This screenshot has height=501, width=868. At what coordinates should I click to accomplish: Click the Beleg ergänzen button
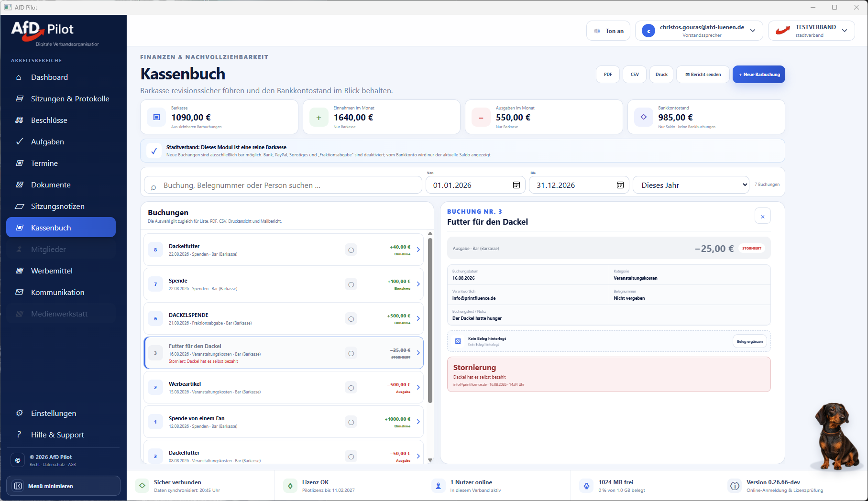pyautogui.click(x=749, y=341)
